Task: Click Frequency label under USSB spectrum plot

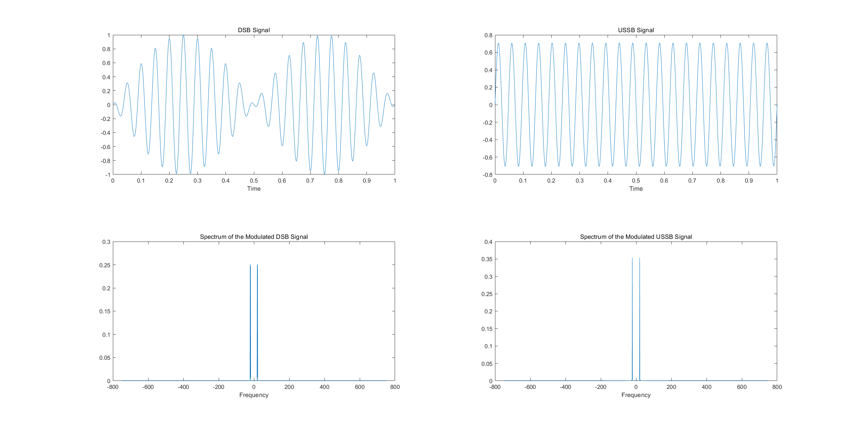Action: [636, 395]
